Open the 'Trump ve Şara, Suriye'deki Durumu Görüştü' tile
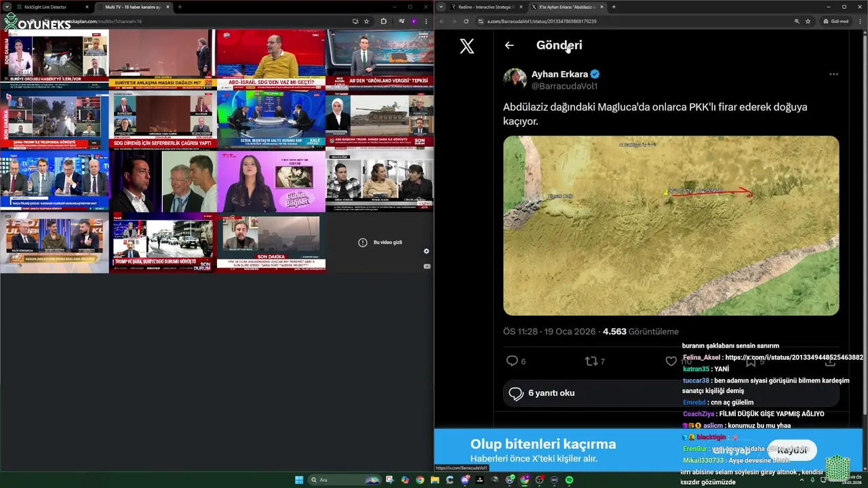 pos(163,243)
